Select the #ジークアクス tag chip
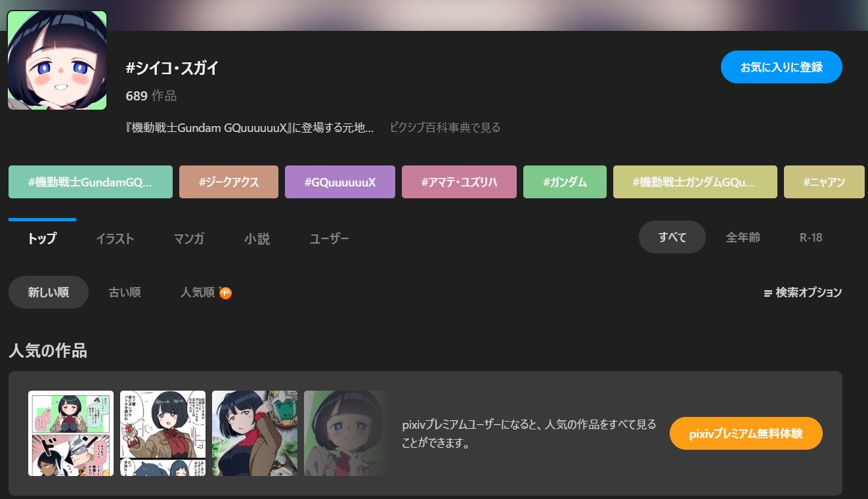This screenshot has width=868, height=499. (x=228, y=182)
